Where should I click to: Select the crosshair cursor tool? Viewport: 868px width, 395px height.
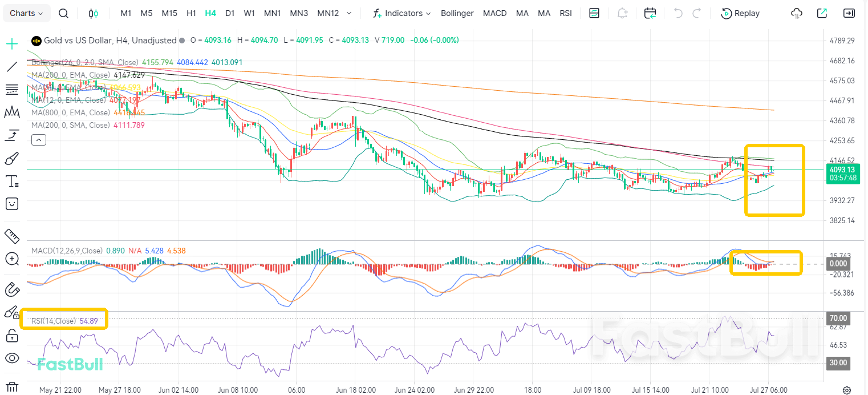coord(12,44)
